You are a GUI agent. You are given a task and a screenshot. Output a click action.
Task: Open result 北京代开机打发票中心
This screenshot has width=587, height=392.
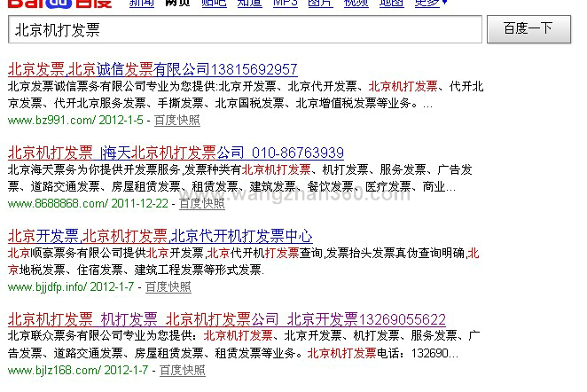(160, 236)
